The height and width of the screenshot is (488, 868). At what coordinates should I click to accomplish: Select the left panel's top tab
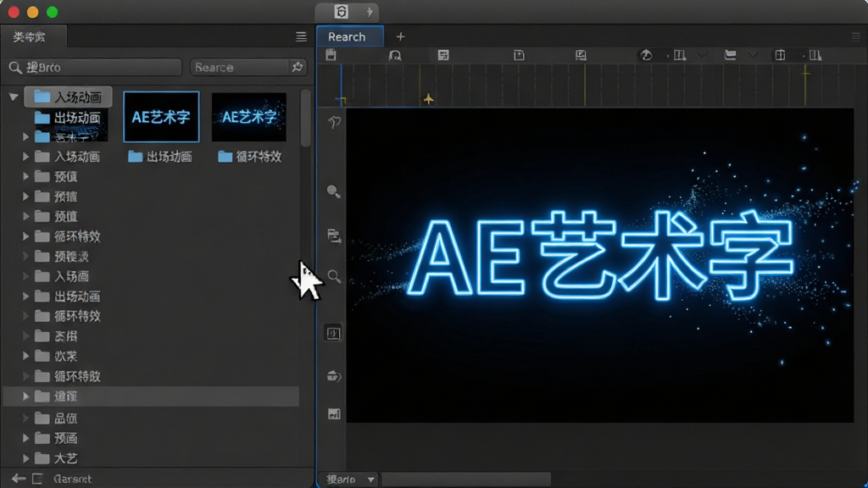(x=32, y=37)
